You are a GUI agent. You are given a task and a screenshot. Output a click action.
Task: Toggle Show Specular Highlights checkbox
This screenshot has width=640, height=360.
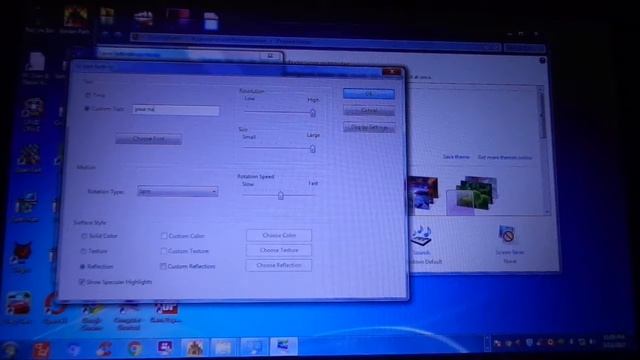point(82,282)
